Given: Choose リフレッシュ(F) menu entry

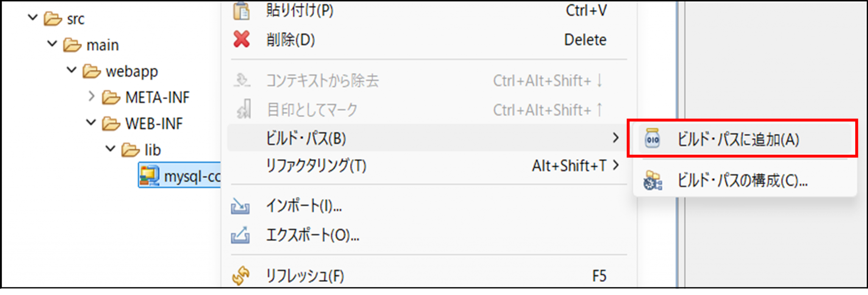Looking at the screenshot, I should [x=305, y=276].
